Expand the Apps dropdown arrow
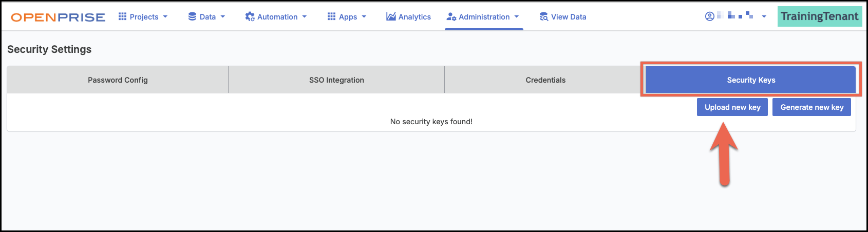Viewport: 868px width, 232px height. (364, 16)
